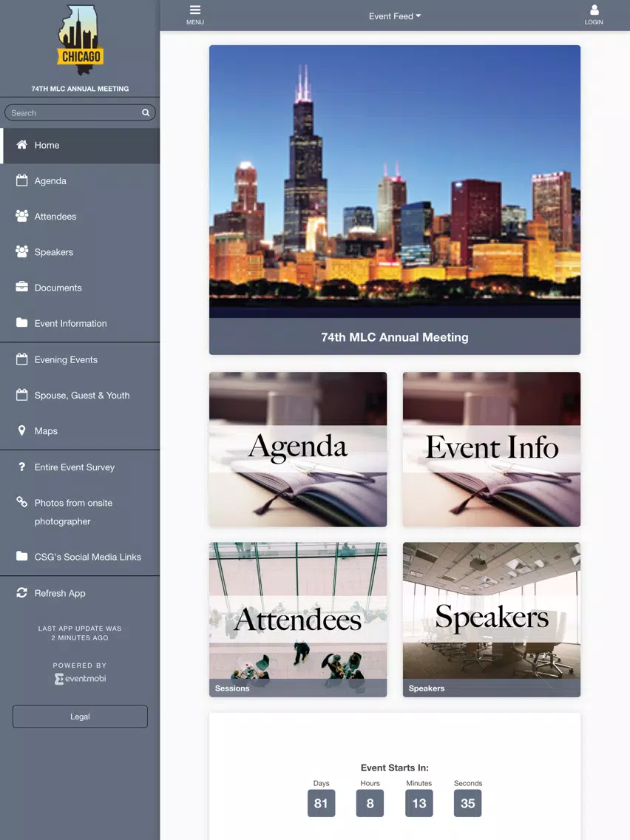
Task: Click the survey question mark icon
Action: coord(22,467)
